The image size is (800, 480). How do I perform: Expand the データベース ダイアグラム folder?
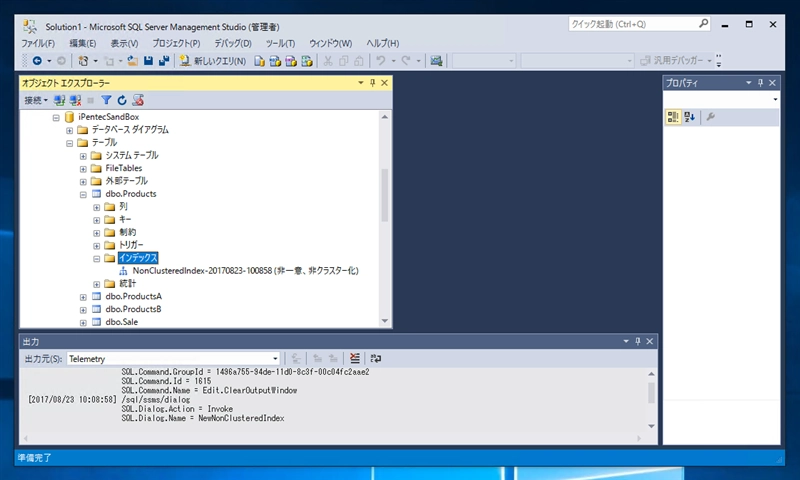click(x=69, y=130)
